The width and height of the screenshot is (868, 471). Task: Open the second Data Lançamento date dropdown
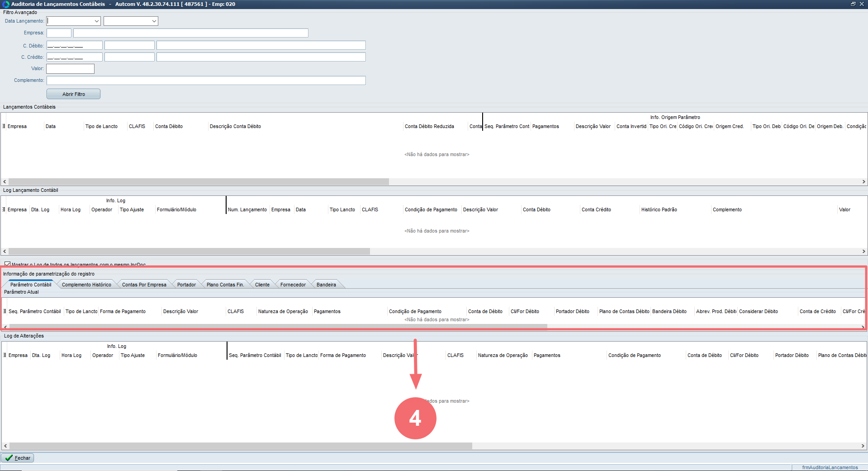click(154, 21)
